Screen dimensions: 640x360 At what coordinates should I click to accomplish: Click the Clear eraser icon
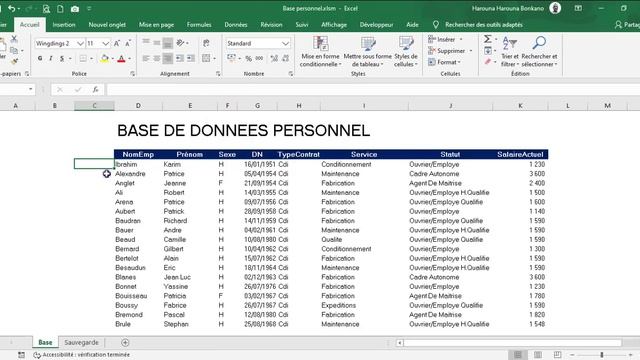click(x=488, y=62)
